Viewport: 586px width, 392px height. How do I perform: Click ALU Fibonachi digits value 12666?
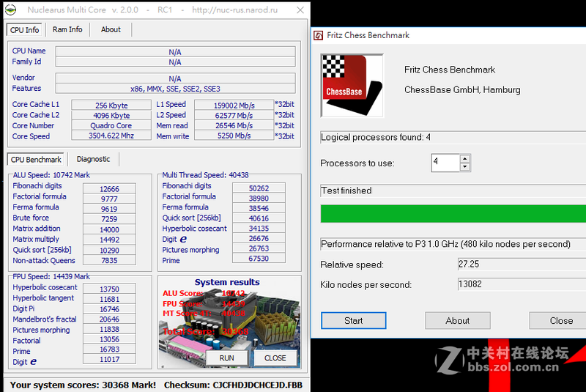tap(109, 189)
